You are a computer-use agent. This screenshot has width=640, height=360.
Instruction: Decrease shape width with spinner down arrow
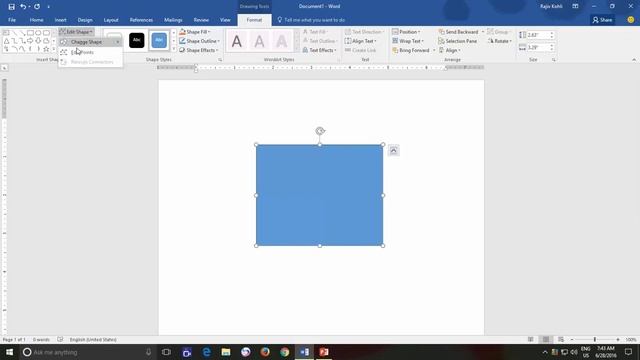(551, 49)
